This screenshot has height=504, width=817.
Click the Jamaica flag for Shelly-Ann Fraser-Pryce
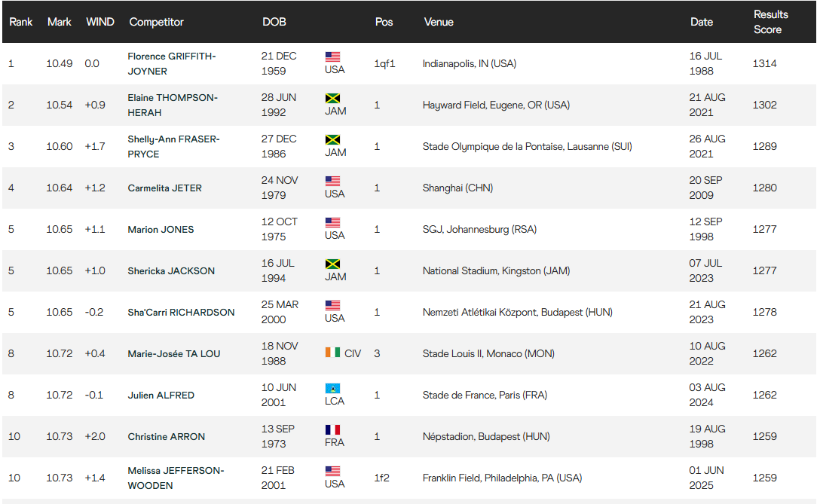(332, 139)
